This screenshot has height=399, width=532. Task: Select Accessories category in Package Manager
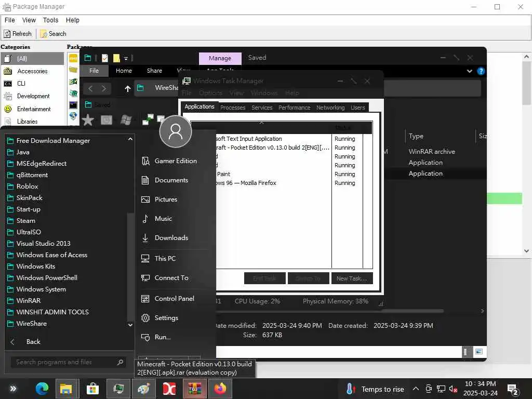coord(32,71)
